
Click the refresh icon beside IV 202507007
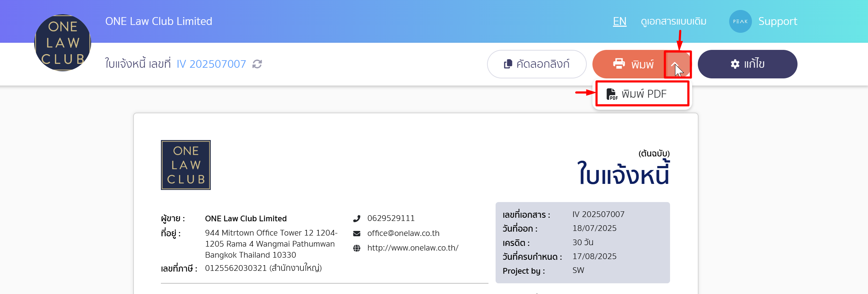[x=257, y=64]
